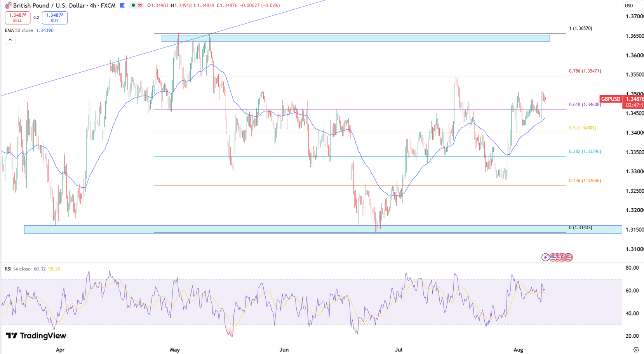Click the 1.33500 price axis label
644x354 pixels.
point(635,152)
